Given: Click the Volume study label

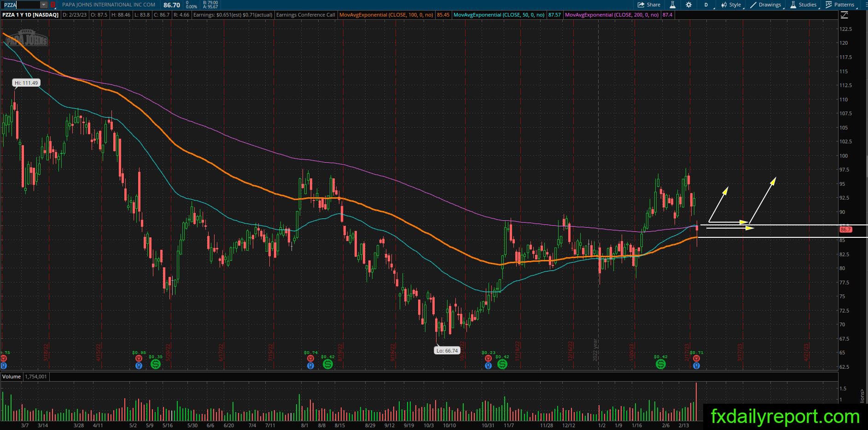Looking at the screenshot, I should tap(12, 377).
